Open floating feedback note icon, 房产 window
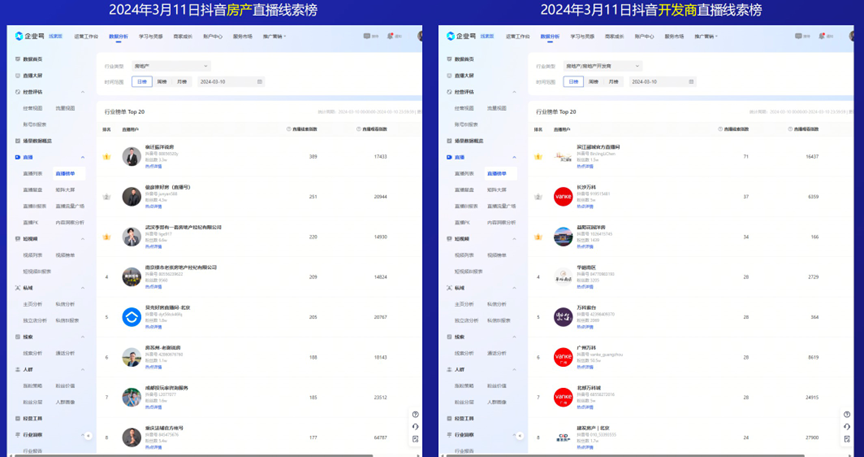The height and width of the screenshot is (457, 864). coord(415,439)
